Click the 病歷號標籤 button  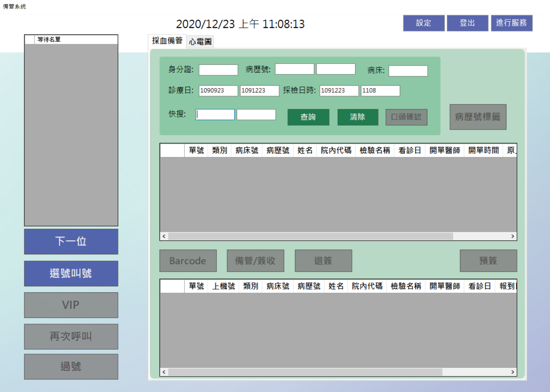pyautogui.click(x=478, y=117)
